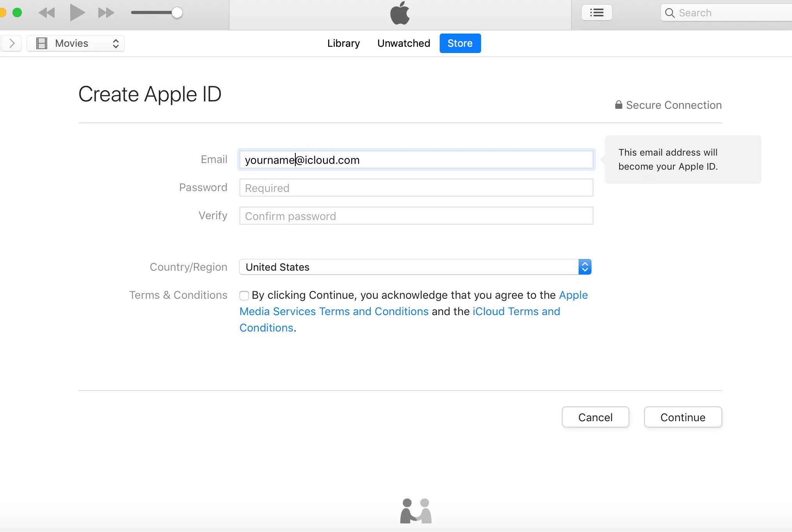
Task: Toggle the Terms & Conditions agreement checkbox
Action: 244,295
